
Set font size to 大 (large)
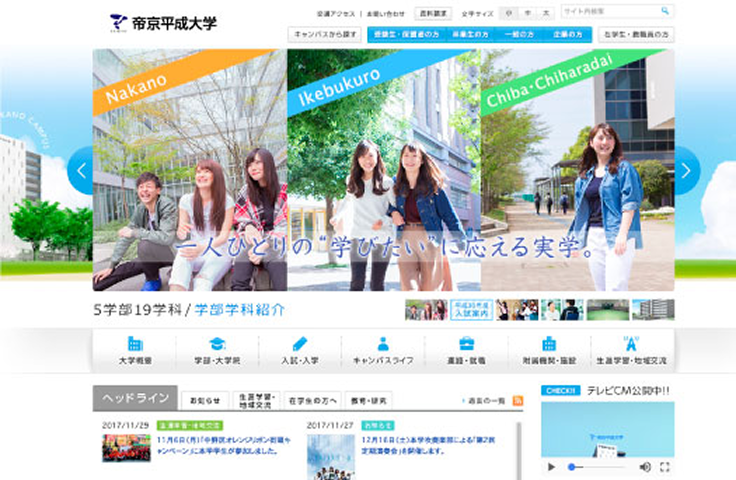546,13
